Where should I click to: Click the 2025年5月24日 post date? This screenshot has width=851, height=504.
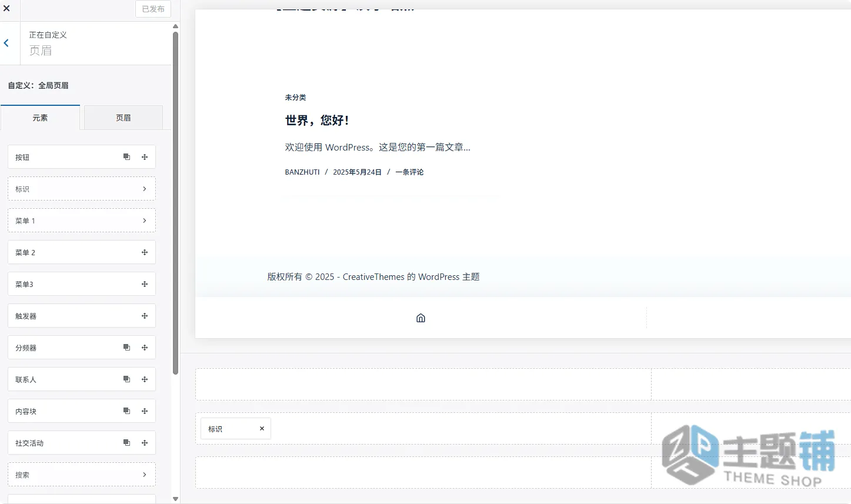pos(357,172)
